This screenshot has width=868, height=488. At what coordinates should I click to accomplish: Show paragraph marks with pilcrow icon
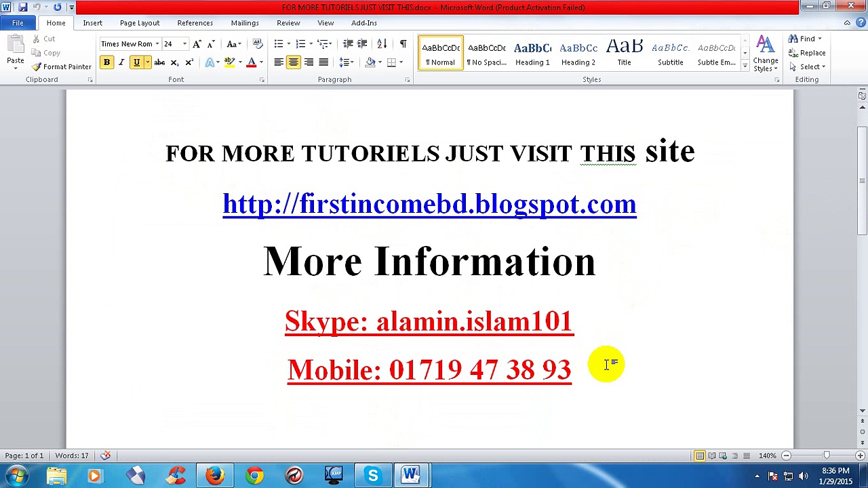(x=403, y=44)
